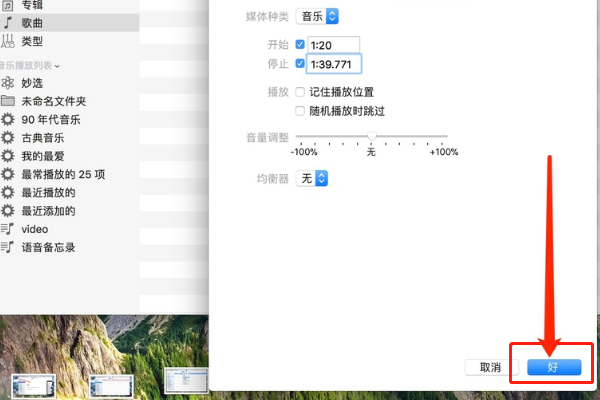Click the second desktop screenshot thumbnail
The image size is (600, 400).
(111, 386)
